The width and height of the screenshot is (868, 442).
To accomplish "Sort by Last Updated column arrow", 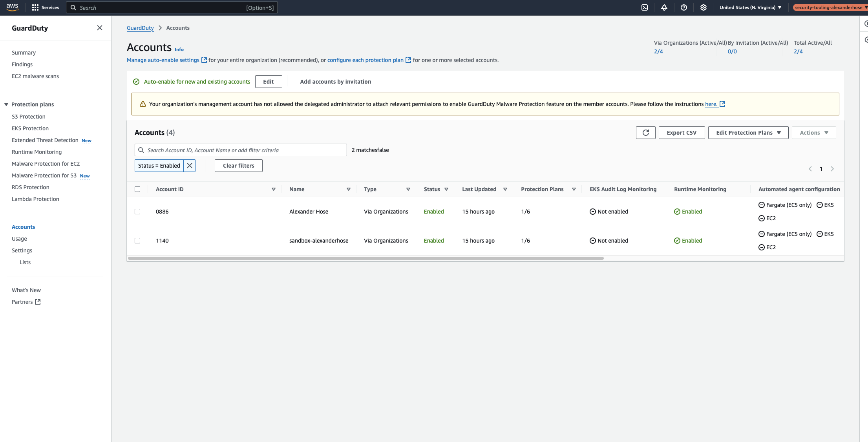I will 505,189.
